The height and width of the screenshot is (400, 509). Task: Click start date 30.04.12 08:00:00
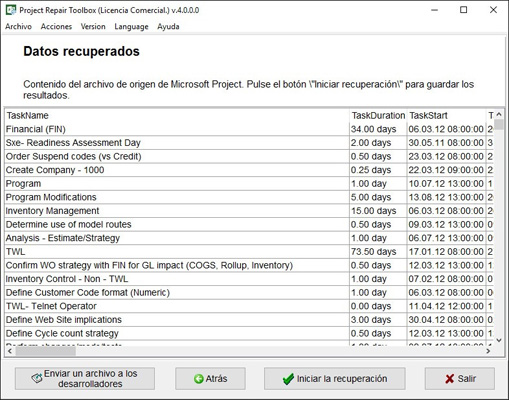(447, 320)
